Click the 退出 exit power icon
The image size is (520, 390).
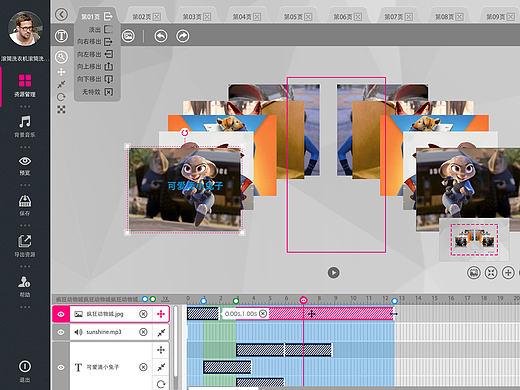click(x=25, y=370)
